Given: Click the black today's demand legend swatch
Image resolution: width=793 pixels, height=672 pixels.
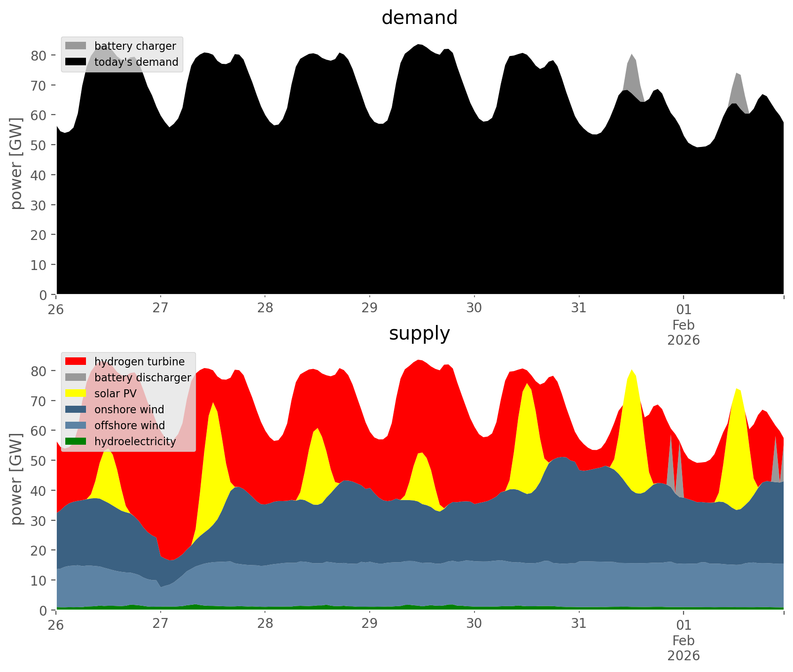Looking at the screenshot, I should coord(76,62).
